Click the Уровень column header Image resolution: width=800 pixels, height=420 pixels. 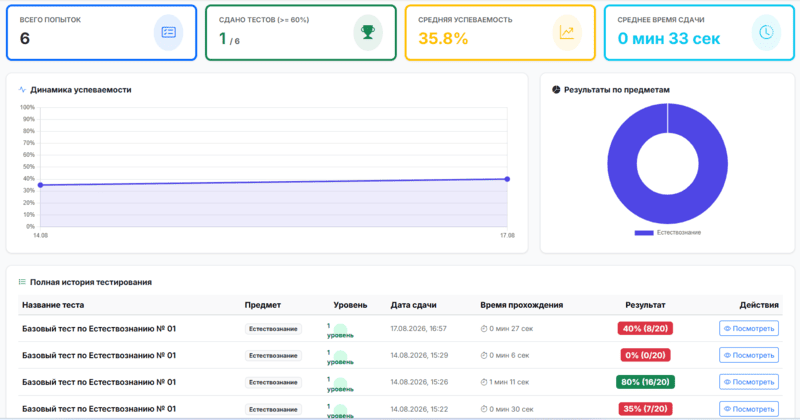350,305
